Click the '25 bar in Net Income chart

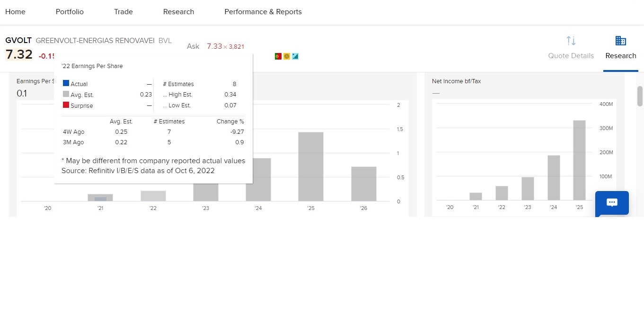pos(580,160)
